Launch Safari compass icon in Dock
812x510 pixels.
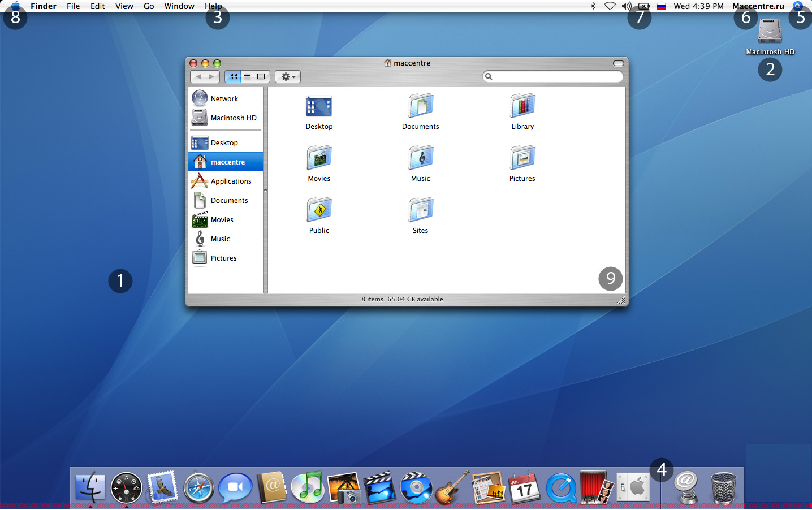point(199,487)
